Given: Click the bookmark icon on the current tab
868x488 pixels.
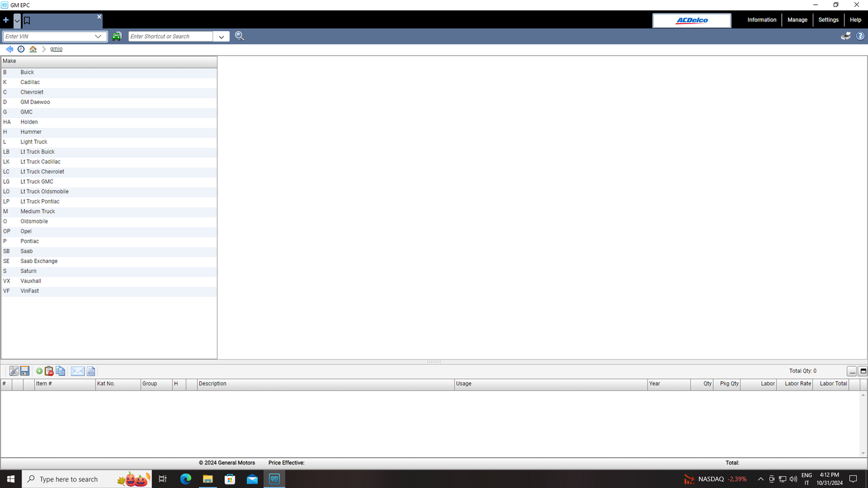Looking at the screenshot, I should [x=27, y=20].
